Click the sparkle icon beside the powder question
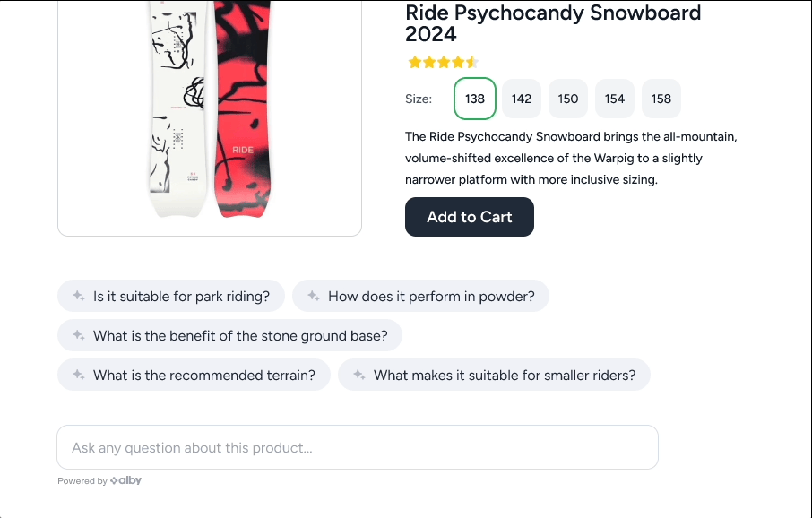The image size is (812, 518). [x=313, y=295]
